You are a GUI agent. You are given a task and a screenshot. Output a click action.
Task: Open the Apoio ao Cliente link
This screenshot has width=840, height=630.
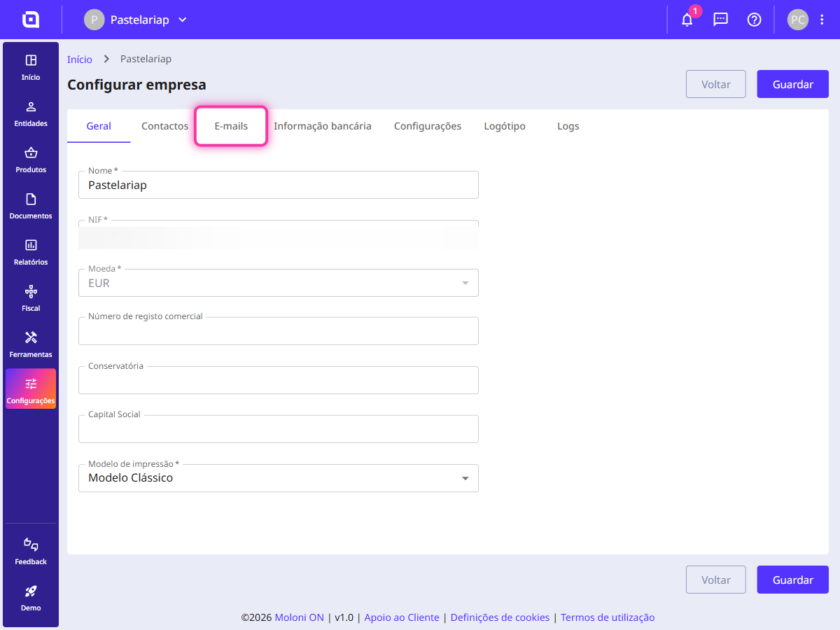click(402, 617)
